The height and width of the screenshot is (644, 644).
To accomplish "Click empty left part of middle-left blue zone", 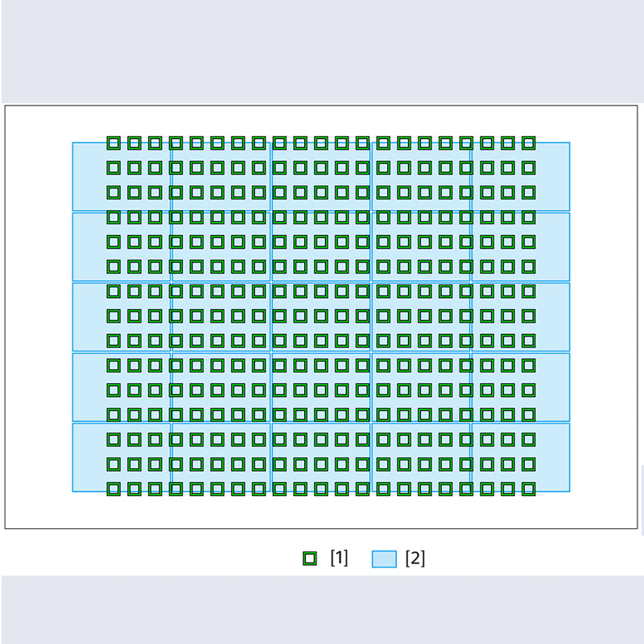I will pos(89,316).
